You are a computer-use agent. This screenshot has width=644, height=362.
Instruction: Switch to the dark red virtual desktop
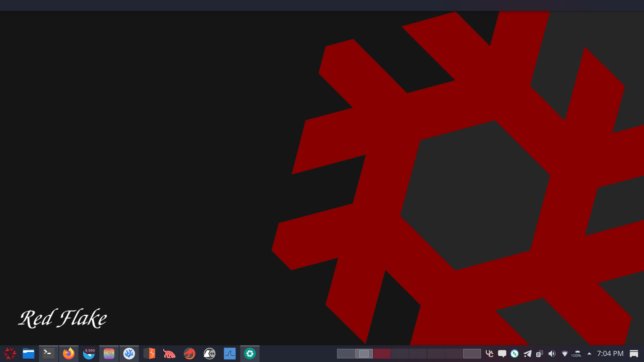[x=382, y=354]
